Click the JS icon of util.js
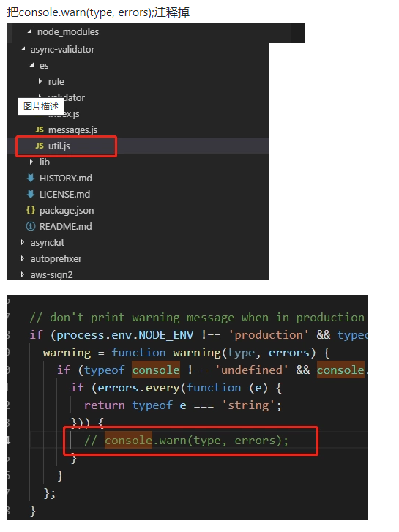Image resolution: width=399 pixels, height=532 pixels. click(40, 146)
